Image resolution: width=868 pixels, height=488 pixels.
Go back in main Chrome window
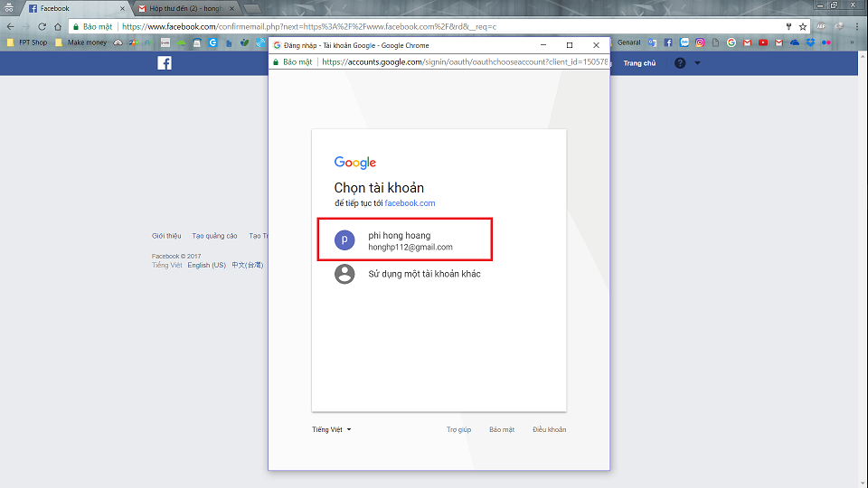(11, 26)
